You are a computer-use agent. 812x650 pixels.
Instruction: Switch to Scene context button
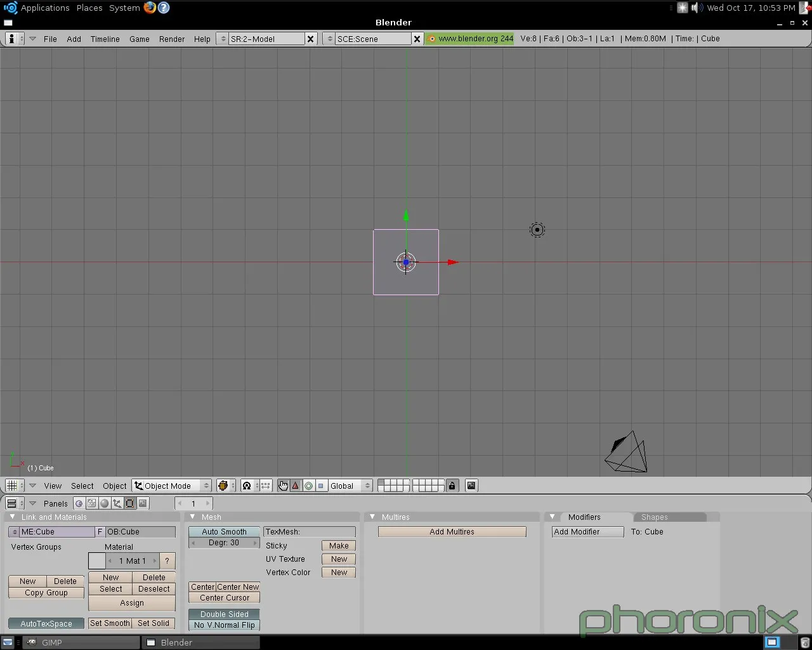[143, 503]
